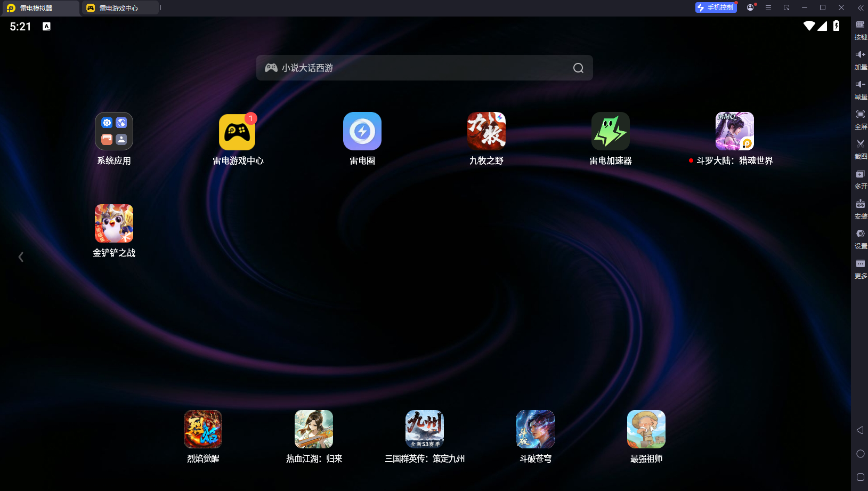Install an APK via 安装
Image resolution: width=868 pixels, height=491 pixels.
[861, 210]
